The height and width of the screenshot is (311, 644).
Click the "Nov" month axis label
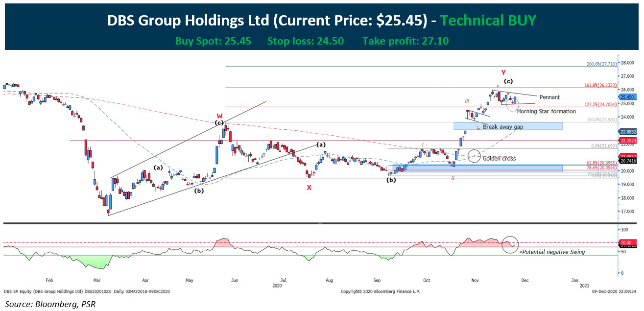[475, 281]
